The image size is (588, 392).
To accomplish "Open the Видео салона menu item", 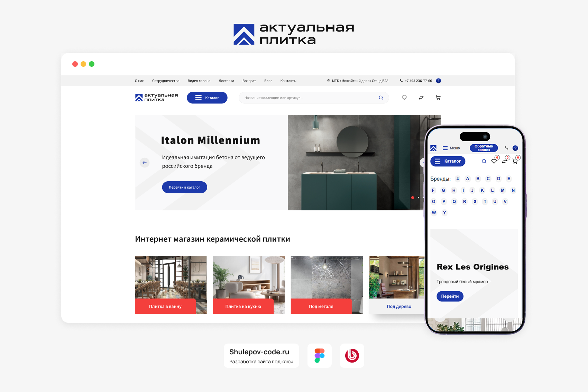I will point(199,81).
